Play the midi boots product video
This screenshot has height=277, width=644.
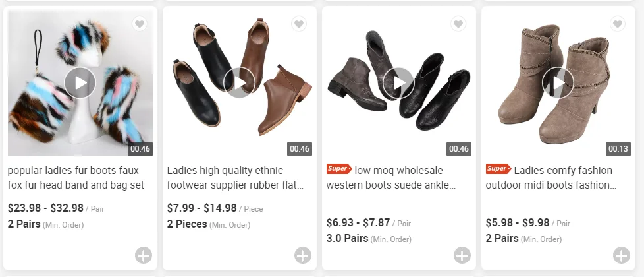[x=558, y=83]
